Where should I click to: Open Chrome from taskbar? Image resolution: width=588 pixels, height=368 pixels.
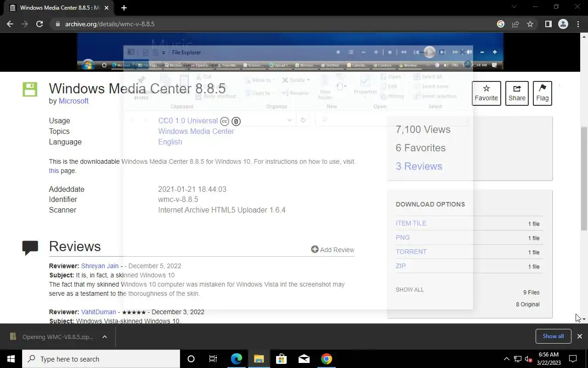(x=327, y=359)
